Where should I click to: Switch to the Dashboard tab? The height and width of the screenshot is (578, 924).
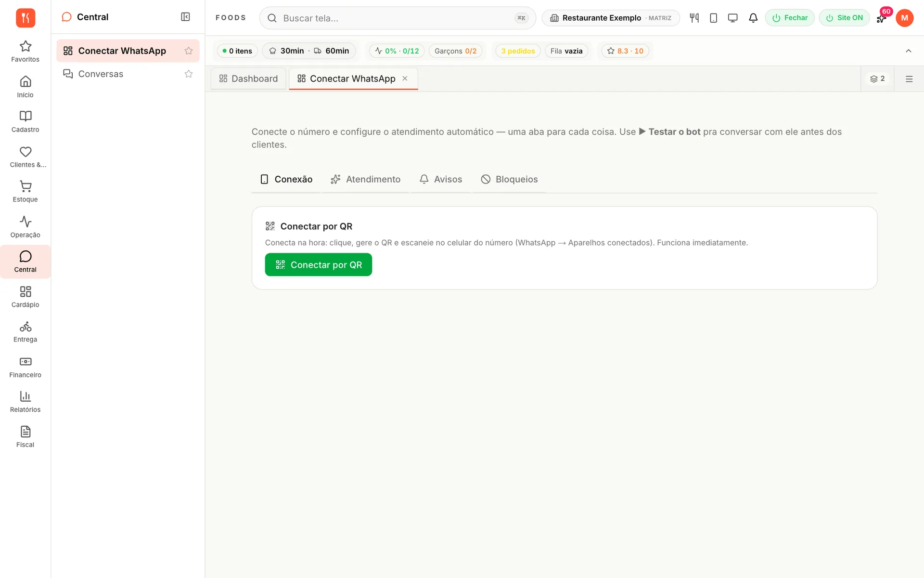pos(248,79)
